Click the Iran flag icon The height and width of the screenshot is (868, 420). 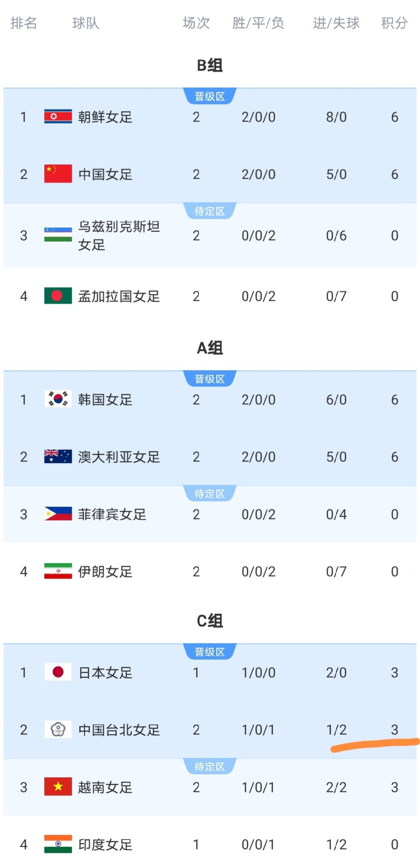coord(58,571)
